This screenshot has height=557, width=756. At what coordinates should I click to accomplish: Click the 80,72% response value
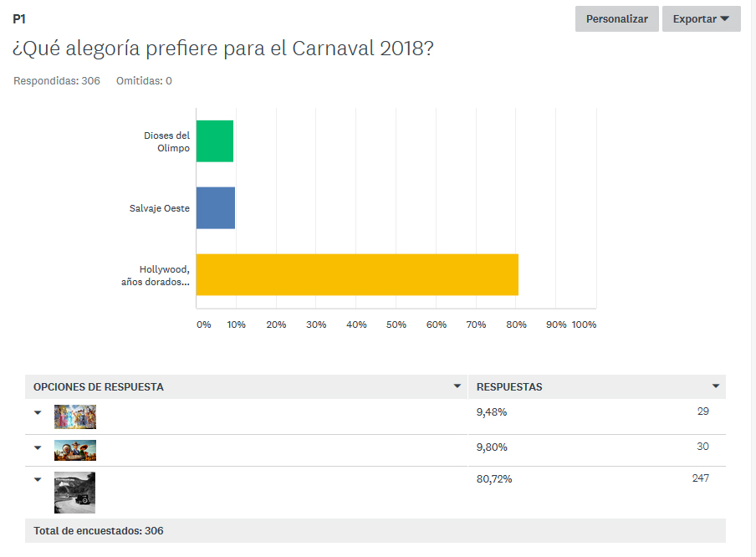[x=493, y=479]
